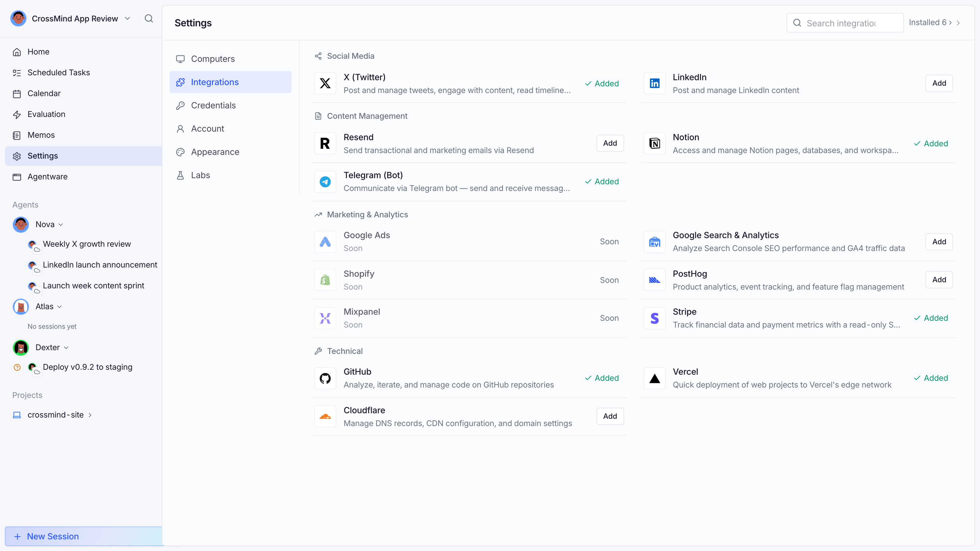The image size is (980, 551).
Task: Start a New Session
Action: [84, 536]
